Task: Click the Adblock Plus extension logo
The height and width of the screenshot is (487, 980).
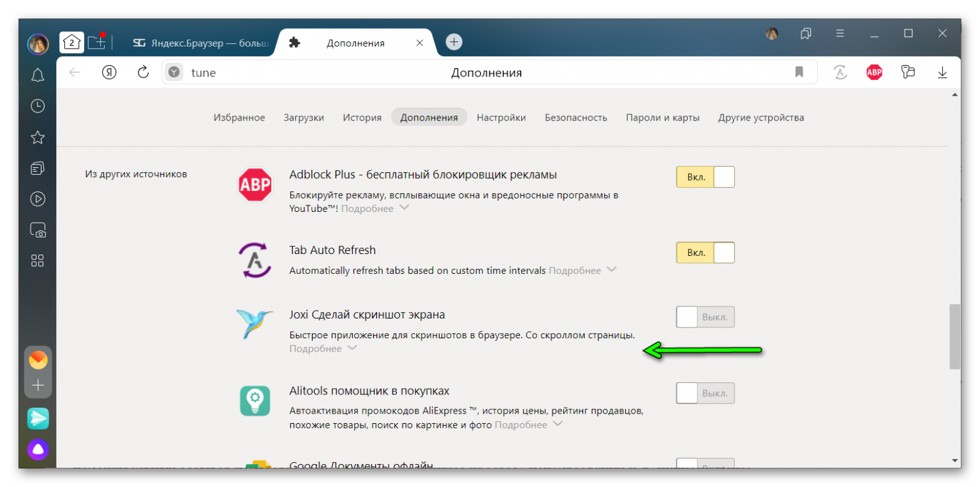Action: 255,185
